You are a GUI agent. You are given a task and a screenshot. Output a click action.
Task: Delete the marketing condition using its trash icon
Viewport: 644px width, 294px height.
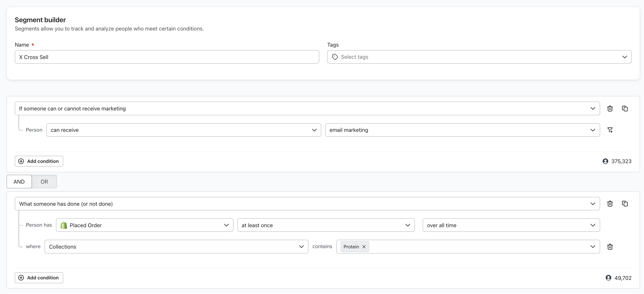[x=610, y=108]
